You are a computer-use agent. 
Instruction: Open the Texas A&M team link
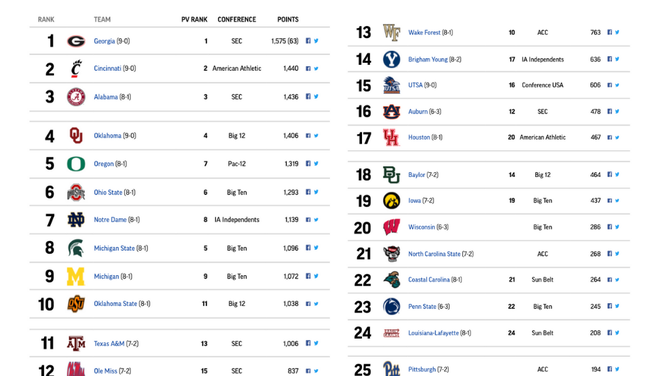pos(109,344)
